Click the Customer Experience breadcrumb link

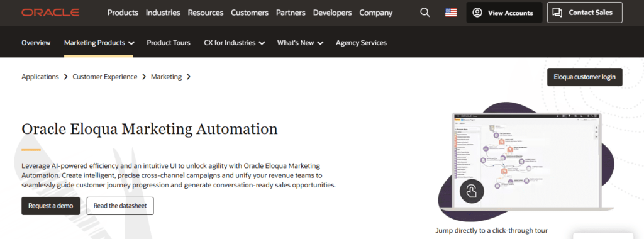click(105, 77)
